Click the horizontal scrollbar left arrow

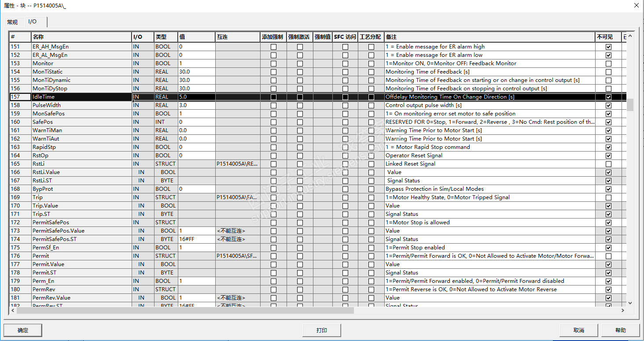tap(13, 311)
